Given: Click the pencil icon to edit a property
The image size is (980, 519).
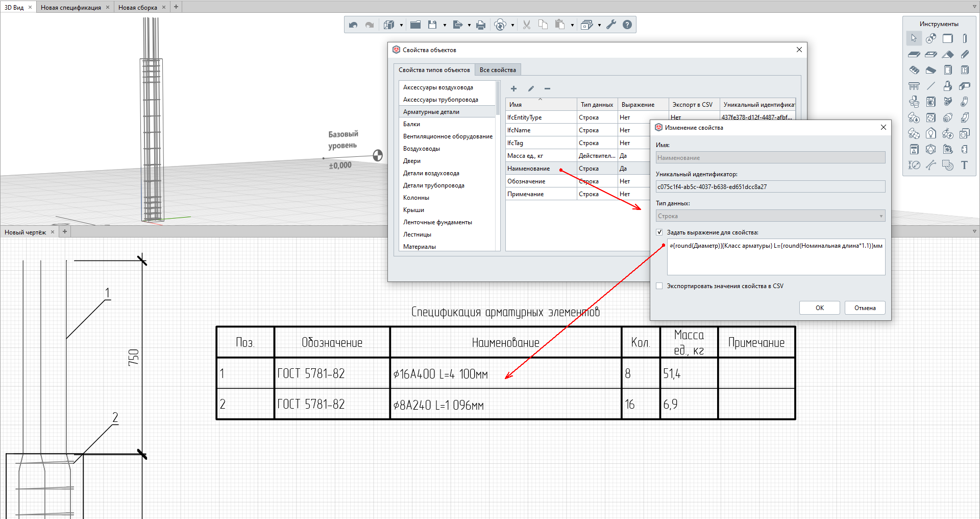Looking at the screenshot, I should pos(531,88).
